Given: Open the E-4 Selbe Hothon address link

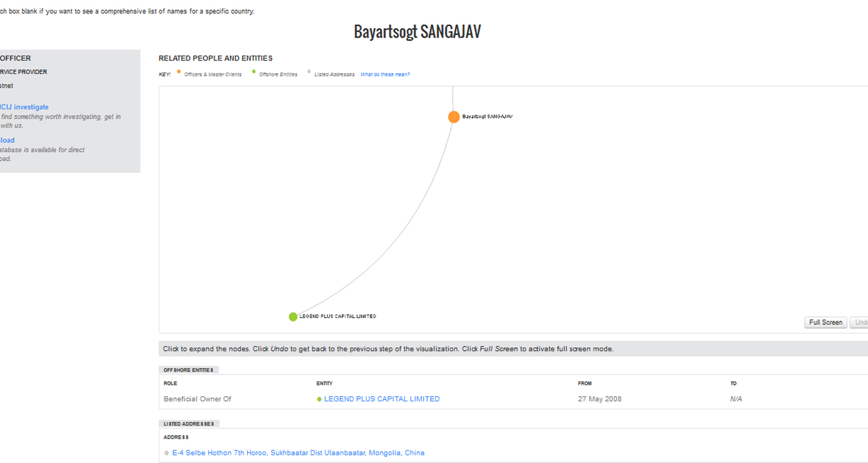Looking at the screenshot, I should (x=298, y=453).
